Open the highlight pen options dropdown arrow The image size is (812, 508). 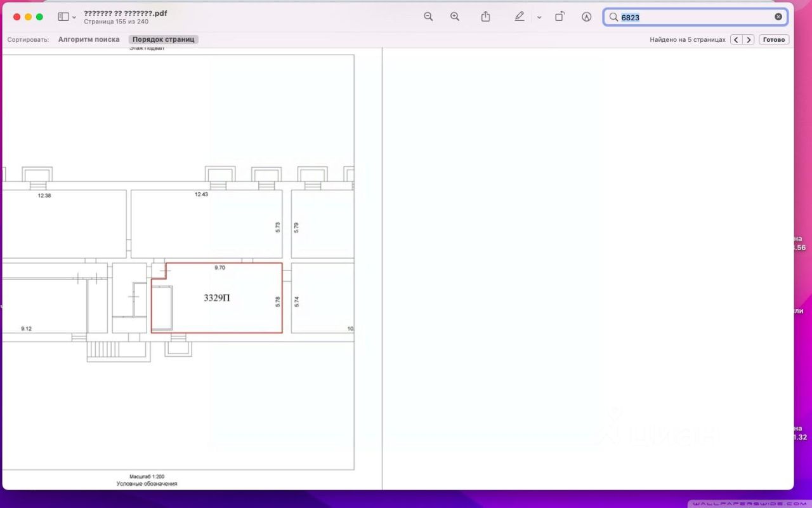539,18
